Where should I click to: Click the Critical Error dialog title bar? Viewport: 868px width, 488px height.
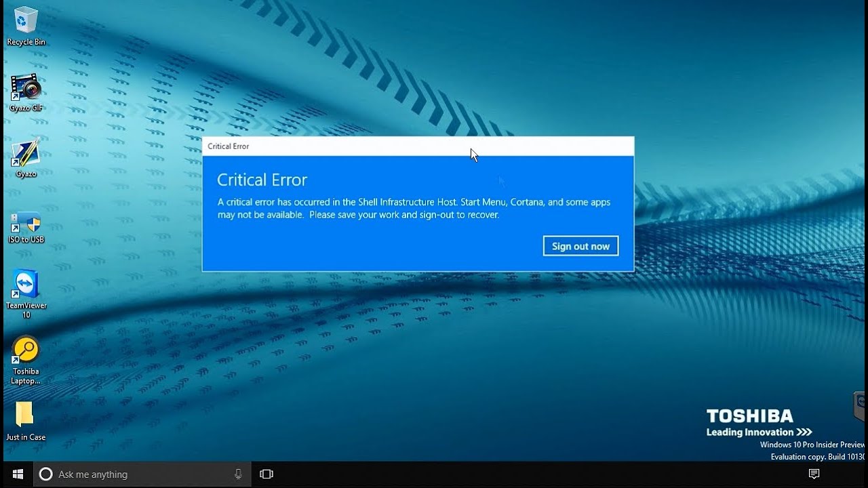click(x=418, y=146)
